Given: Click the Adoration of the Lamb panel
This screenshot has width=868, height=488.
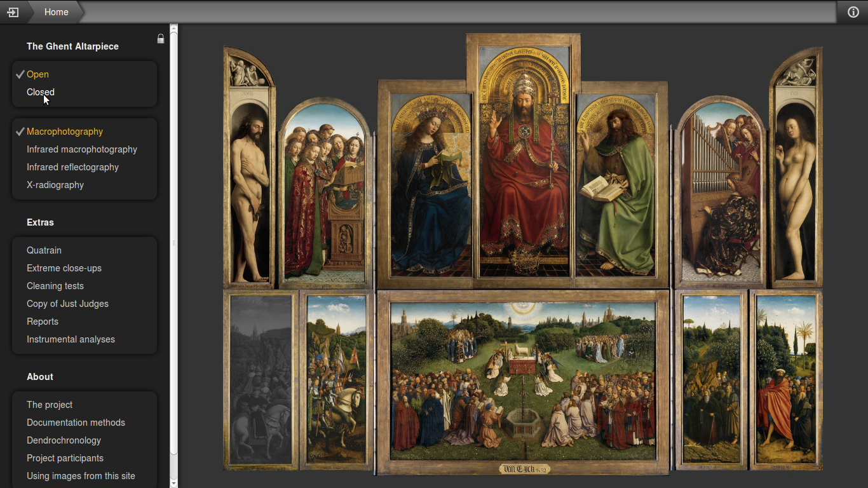Looking at the screenshot, I should 522,381.
